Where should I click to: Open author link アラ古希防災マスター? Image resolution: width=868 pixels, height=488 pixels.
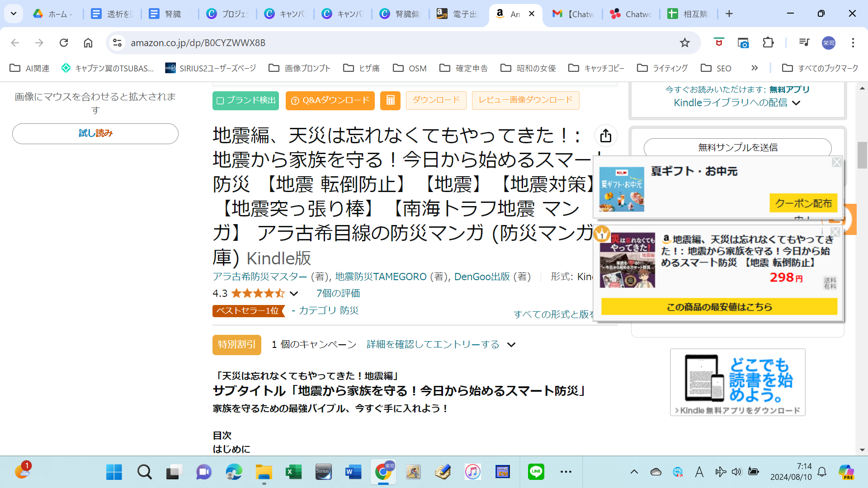(260, 277)
